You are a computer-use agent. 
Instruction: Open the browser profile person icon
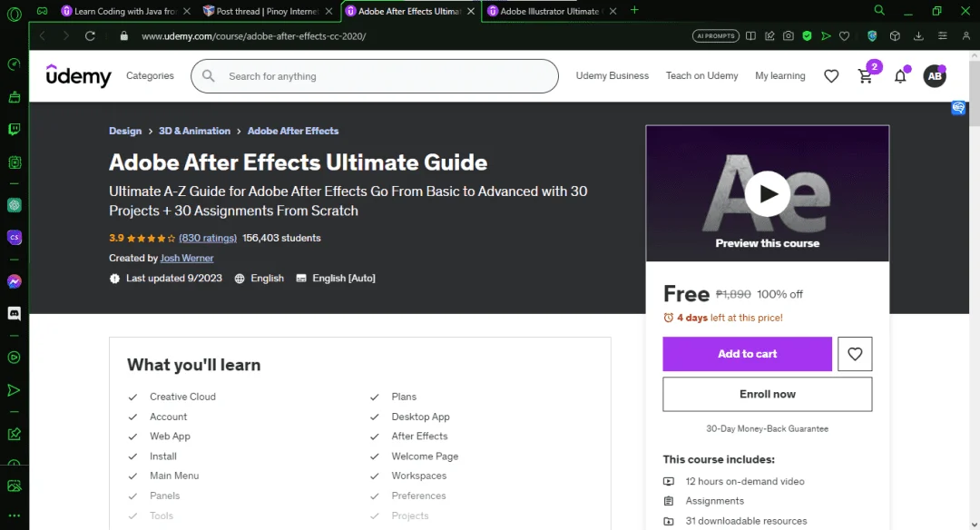[966, 36]
